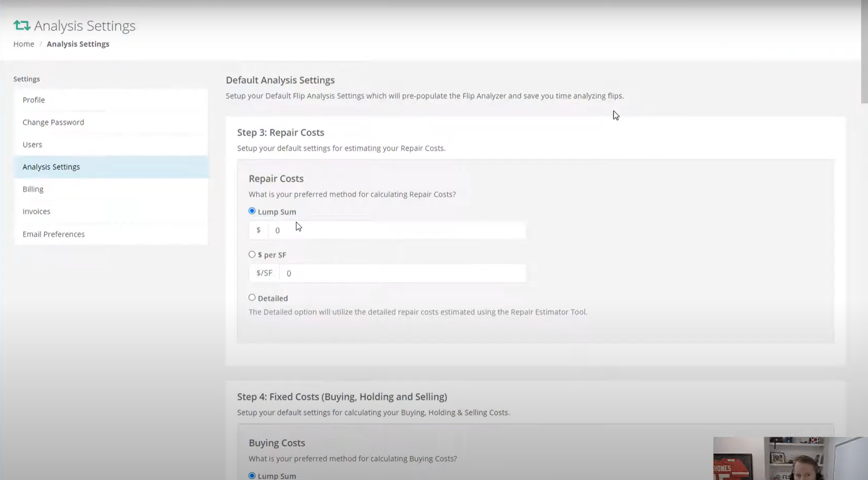This screenshot has width=868, height=480.
Task: Select Analysis Settings in the sidebar
Action: 51,166
